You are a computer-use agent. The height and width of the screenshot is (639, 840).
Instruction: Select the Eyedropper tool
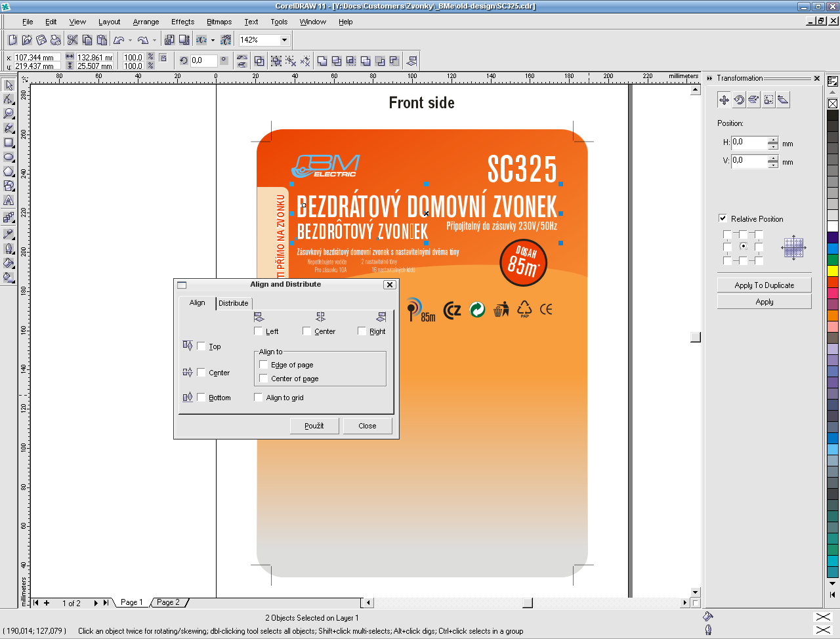9,234
